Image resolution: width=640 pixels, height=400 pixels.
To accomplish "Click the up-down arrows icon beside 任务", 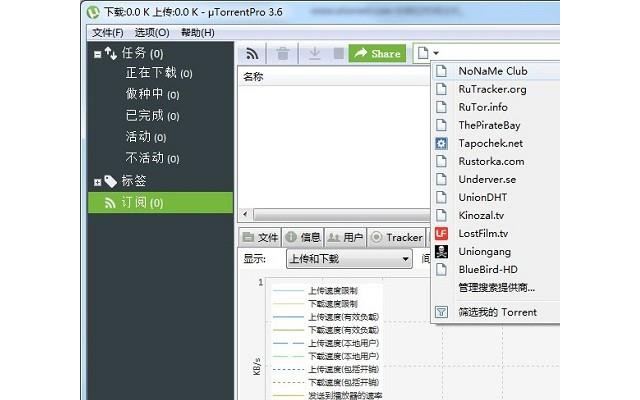I will tap(111, 53).
